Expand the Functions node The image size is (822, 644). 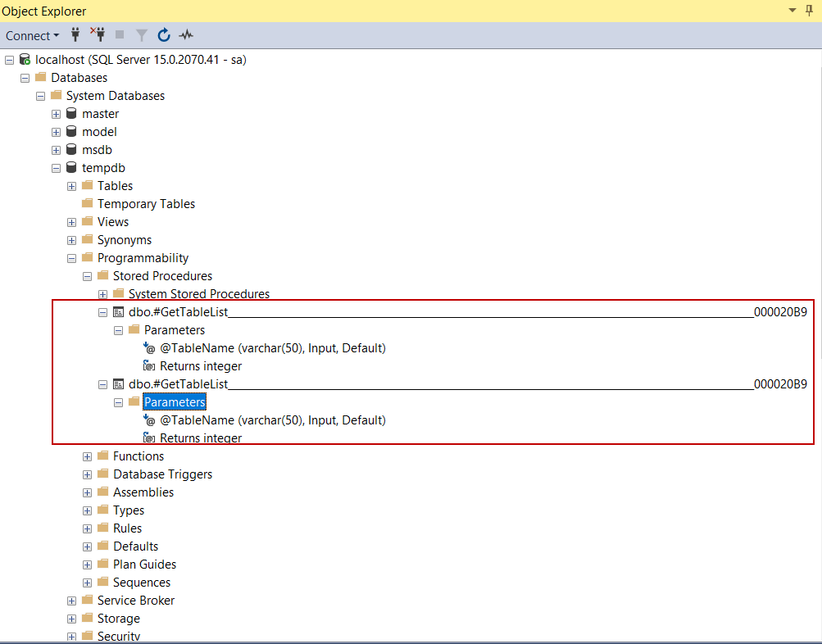tap(87, 456)
